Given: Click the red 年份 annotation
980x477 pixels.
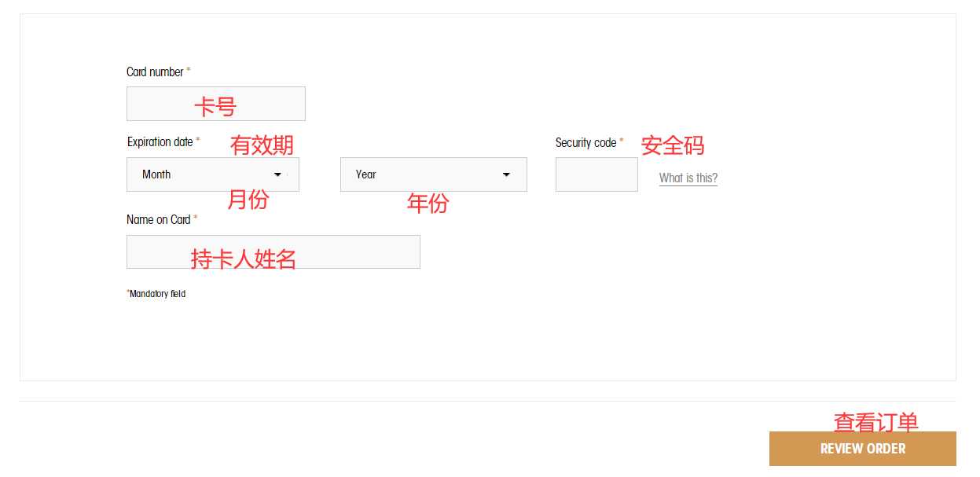Looking at the screenshot, I should coord(428,204).
